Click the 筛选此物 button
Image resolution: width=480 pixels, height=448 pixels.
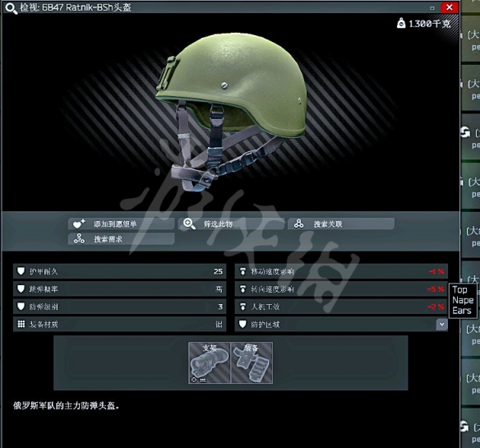(231, 224)
